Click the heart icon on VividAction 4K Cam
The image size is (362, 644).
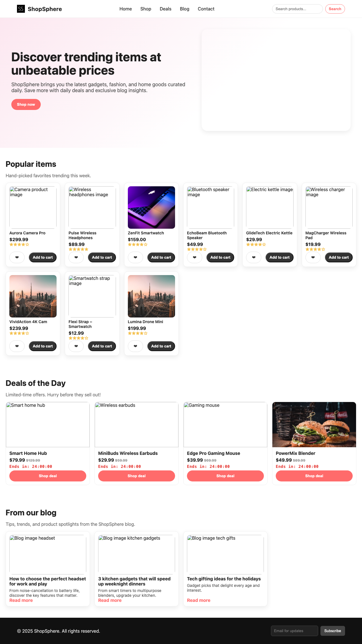click(x=17, y=346)
